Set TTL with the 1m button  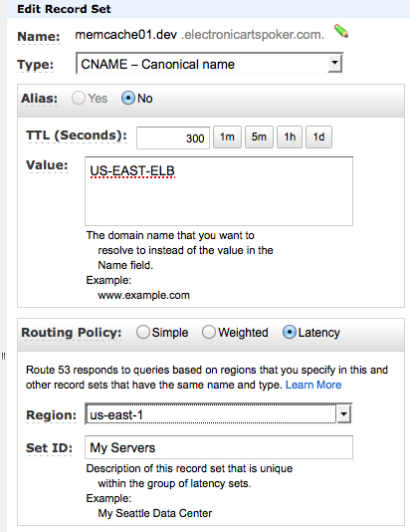227,137
